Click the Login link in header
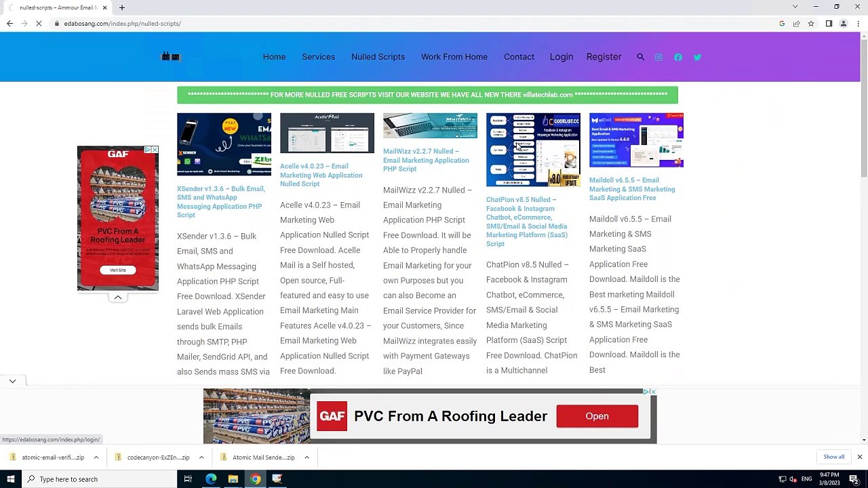Viewport: 868px width, 488px height. click(561, 57)
